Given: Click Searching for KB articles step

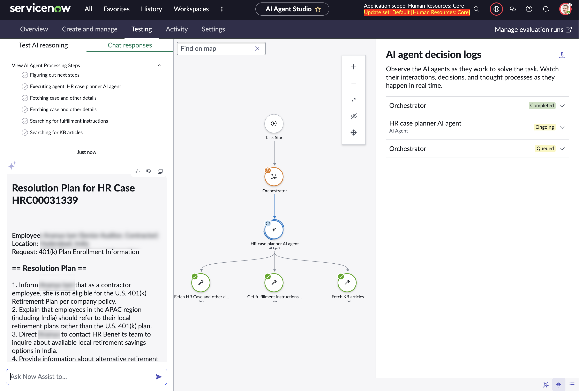Looking at the screenshot, I should (x=56, y=133).
